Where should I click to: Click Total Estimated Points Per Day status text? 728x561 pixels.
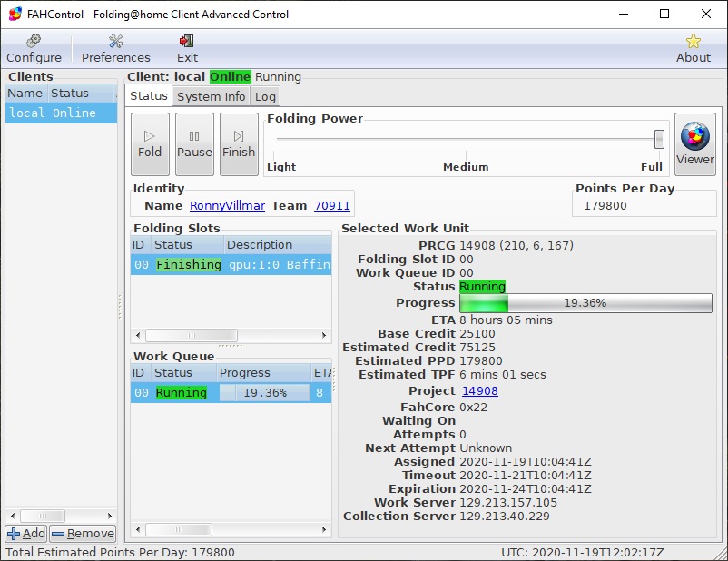pyautogui.click(x=120, y=553)
